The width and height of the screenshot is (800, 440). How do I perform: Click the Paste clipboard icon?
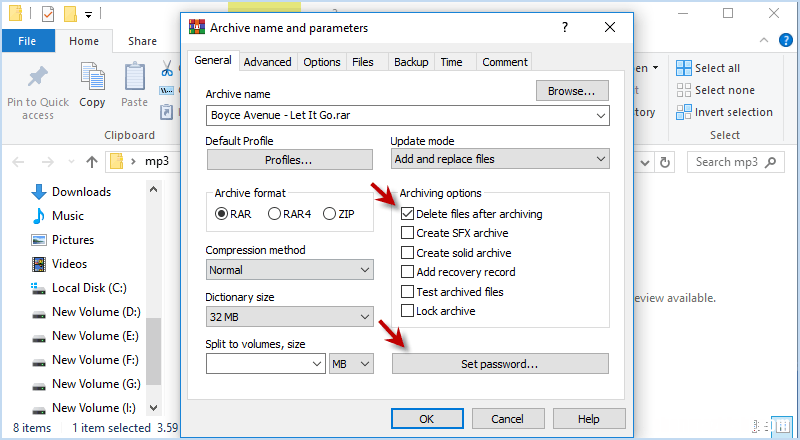(x=135, y=77)
